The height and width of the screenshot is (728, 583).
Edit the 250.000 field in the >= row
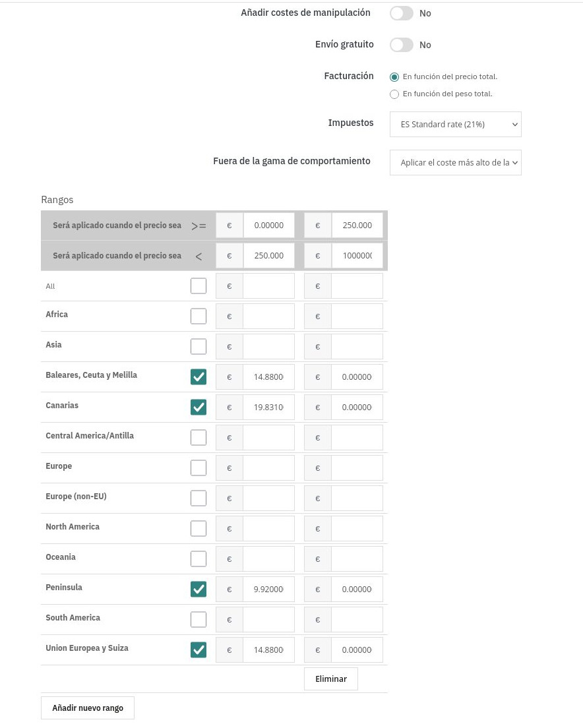(357, 225)
